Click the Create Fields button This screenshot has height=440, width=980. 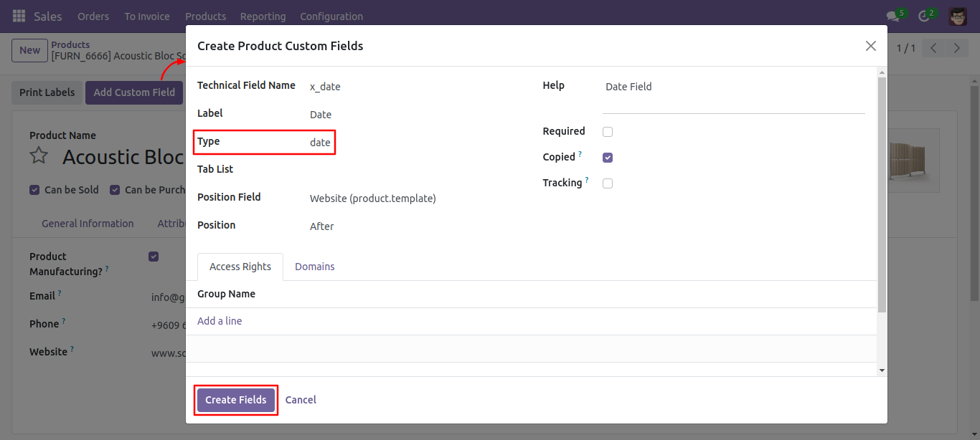(236, 400)
